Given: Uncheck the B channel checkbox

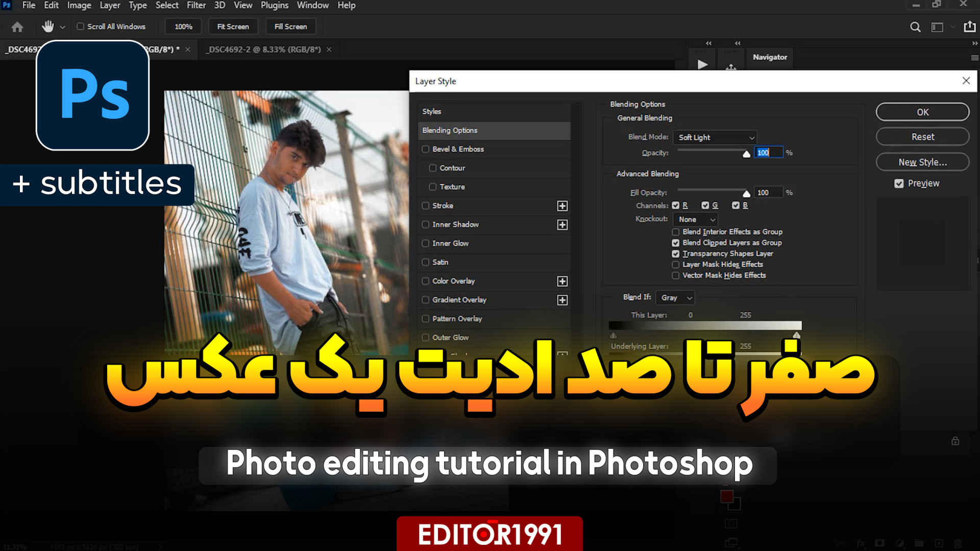Looking at the screenshot, I should point(736,205).
